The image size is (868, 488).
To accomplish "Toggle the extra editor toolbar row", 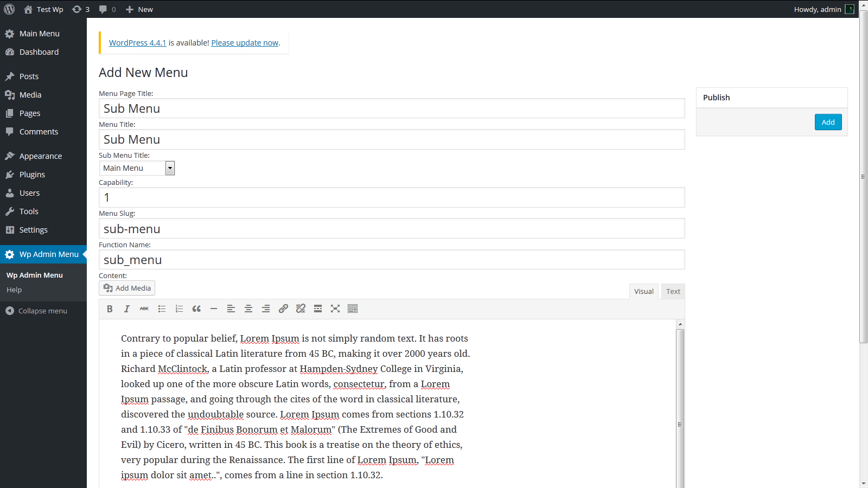I will [353, 309].
